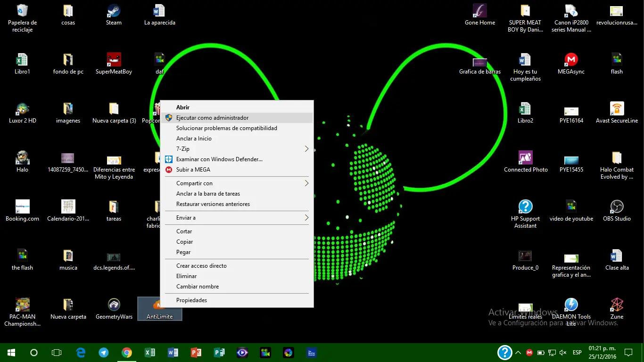Choose Abrir in the context menu
Image resolution: width=644 pixels, height=362 pixels.
pyautogui.click(x=237, y=107)
